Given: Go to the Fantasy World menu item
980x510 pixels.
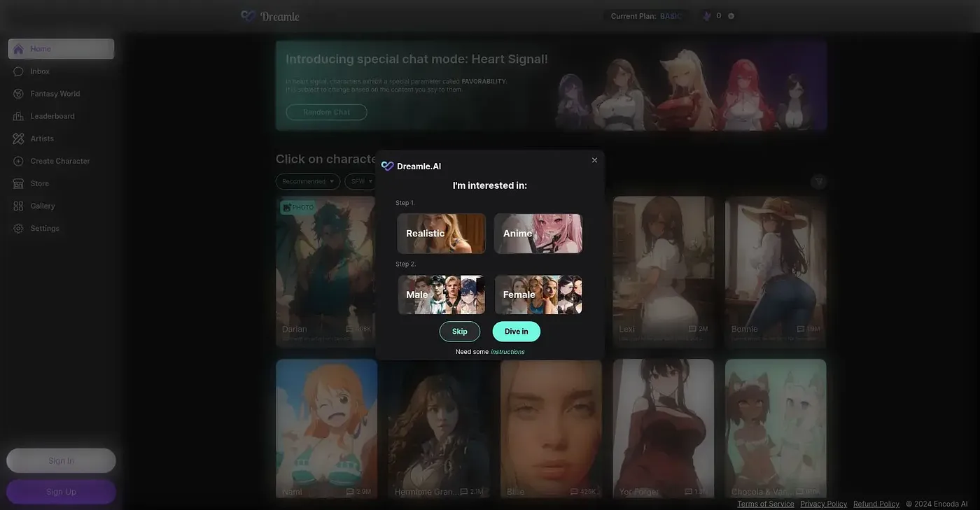Looking at the screenshot, I should 55,94.
